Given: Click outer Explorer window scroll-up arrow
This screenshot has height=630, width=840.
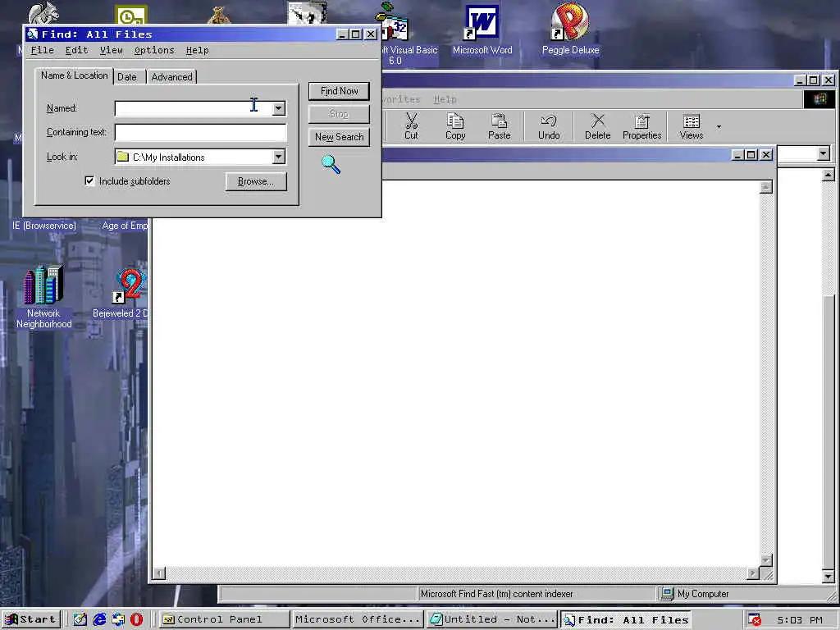Looking at the screenshot, I should (829, 176).
